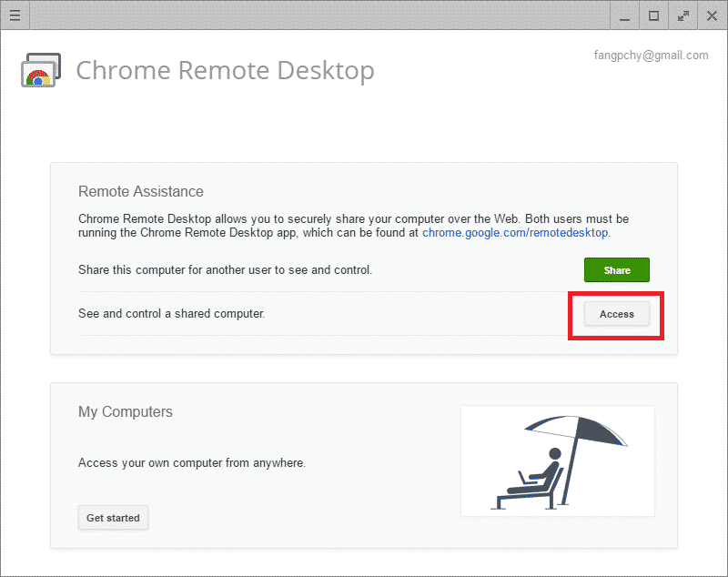The image size is (728, 577).
Task: Click the My Computers heading
Action: (126, 411)
